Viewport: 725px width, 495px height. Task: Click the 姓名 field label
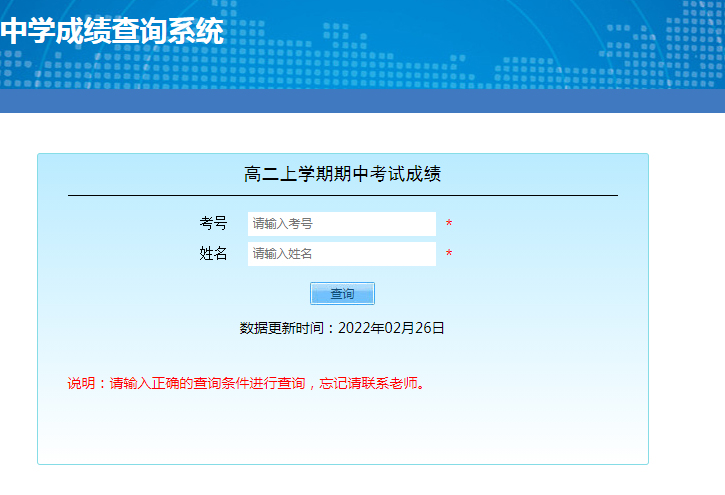point(213,253)
